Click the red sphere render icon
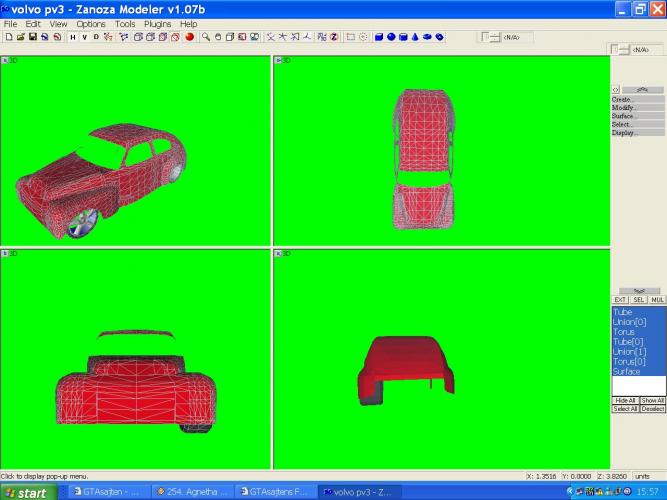 pos(188,37)
